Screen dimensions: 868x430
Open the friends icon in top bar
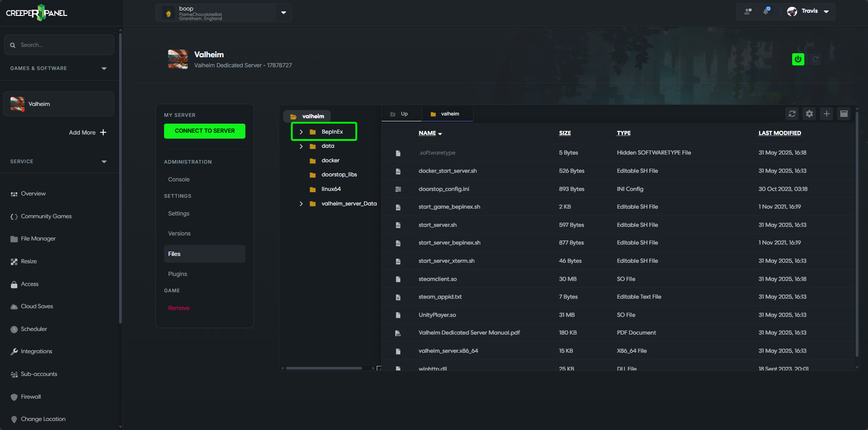[x=748, y=11]
